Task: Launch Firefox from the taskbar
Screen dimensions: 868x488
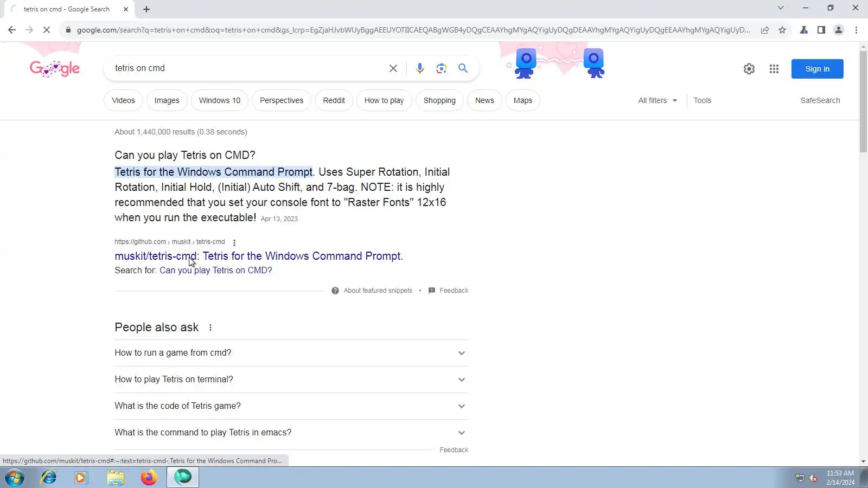Action: [149, 478]
